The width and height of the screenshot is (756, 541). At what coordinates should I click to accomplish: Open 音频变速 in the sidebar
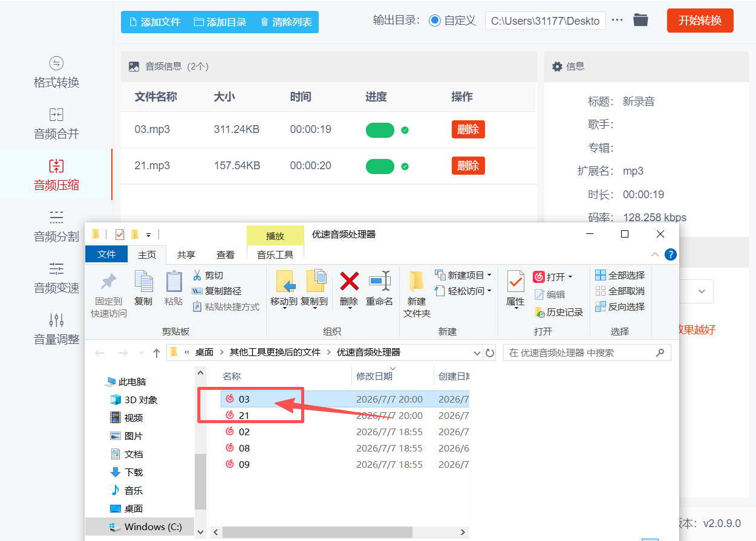(56, 278)
